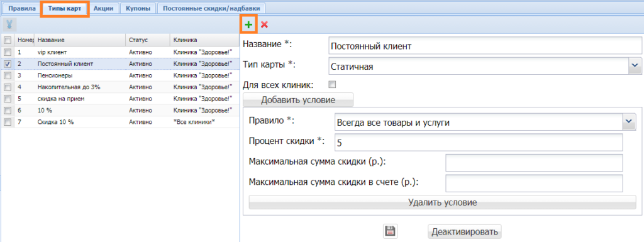644x242 pixels.
Task: Click the filter icon above the table
Action: 9,25
